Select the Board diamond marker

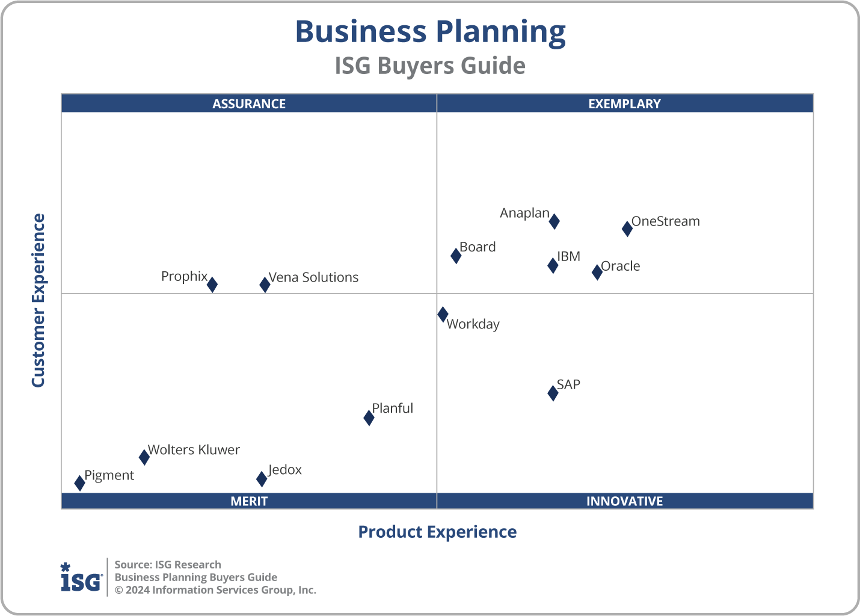coord(456,256)
